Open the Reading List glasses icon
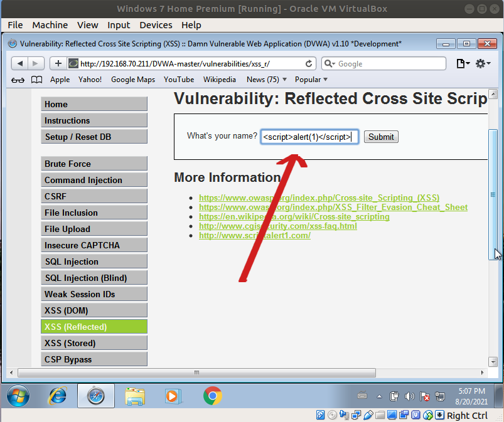504x422 pixels. [18, 80]
